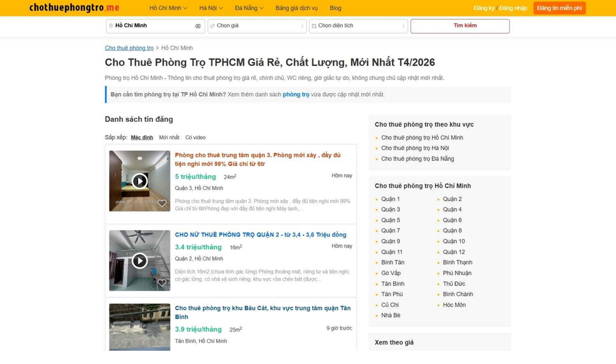Favorite the Quận 2 room listing
The width and height of the screenshot is (616, 364).
162,283
